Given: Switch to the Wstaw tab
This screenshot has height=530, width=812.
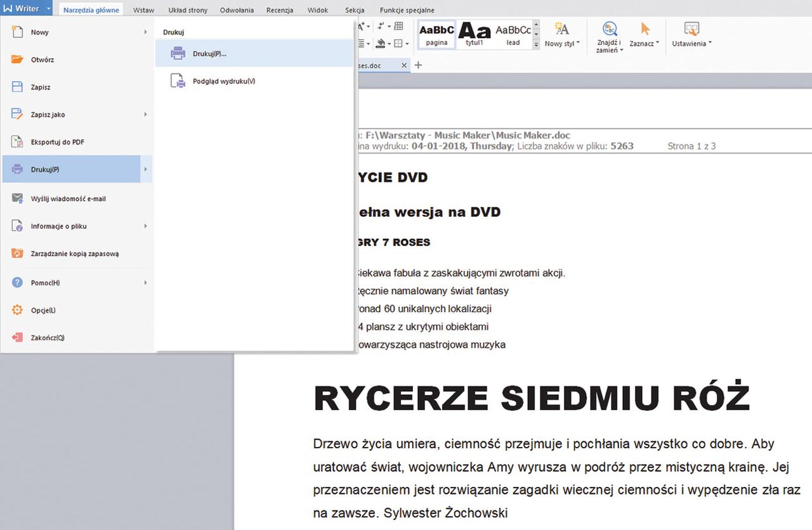Looking at the screenshot, I should click(144, 10).
